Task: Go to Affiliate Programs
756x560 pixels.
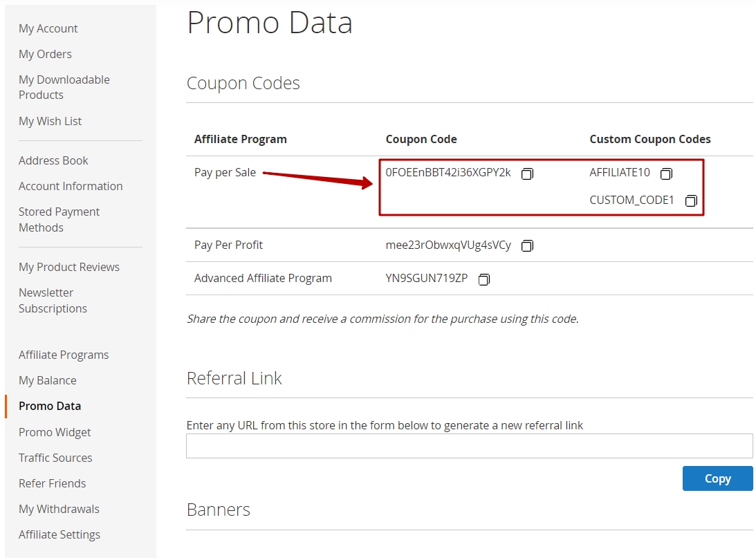Action: [64, 355]
